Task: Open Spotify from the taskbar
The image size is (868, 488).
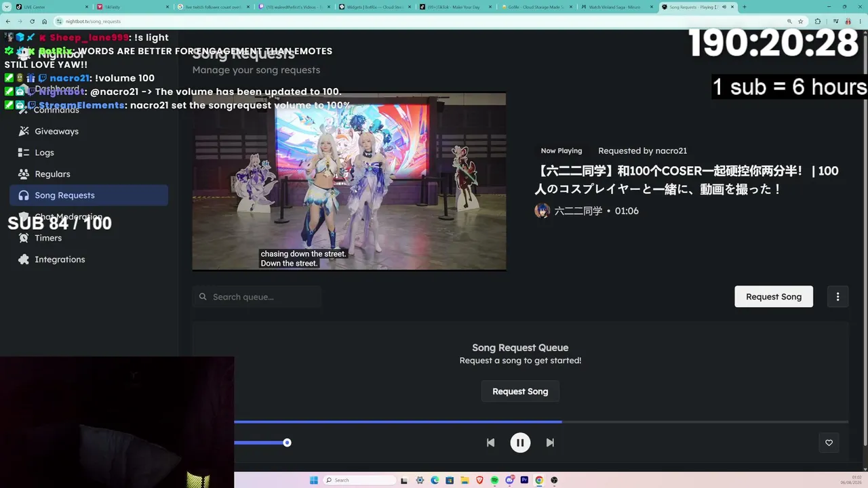Action: click(494, 480)
